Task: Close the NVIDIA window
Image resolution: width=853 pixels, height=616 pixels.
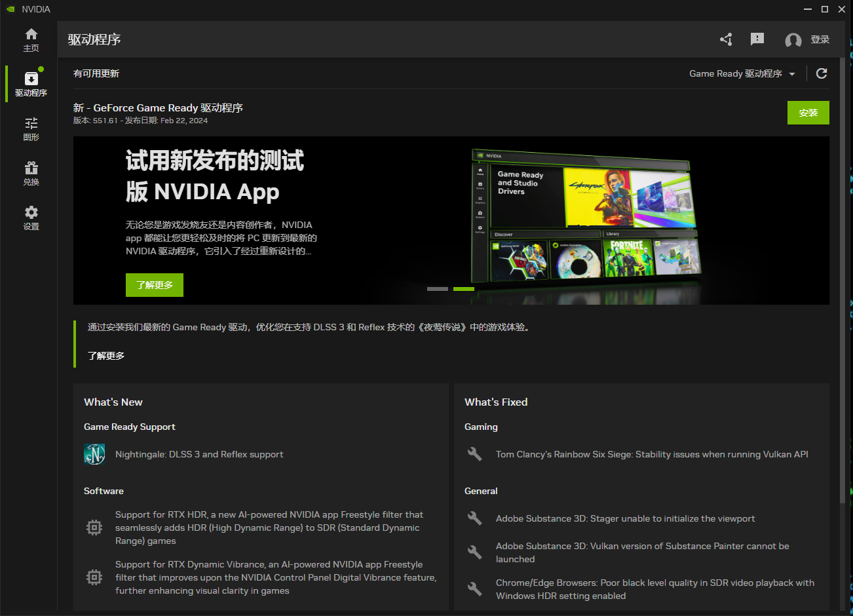Action: pos(842,9)
